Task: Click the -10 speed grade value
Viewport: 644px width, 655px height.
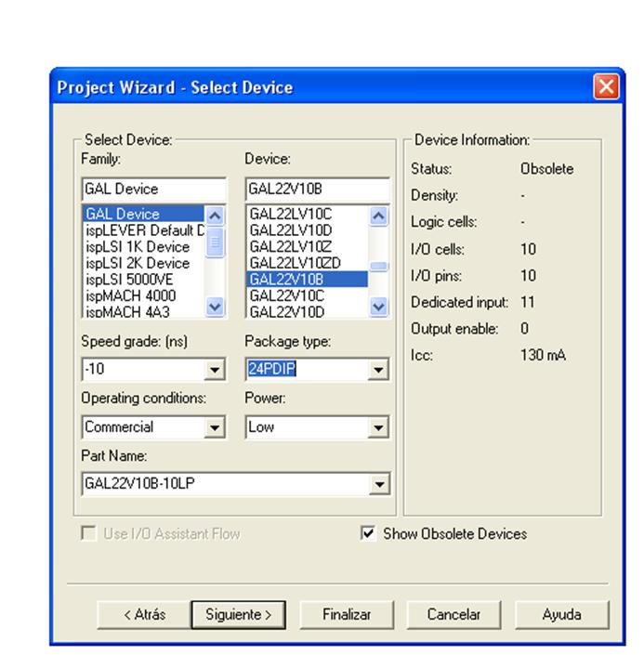Action: (x=95, y=369)
